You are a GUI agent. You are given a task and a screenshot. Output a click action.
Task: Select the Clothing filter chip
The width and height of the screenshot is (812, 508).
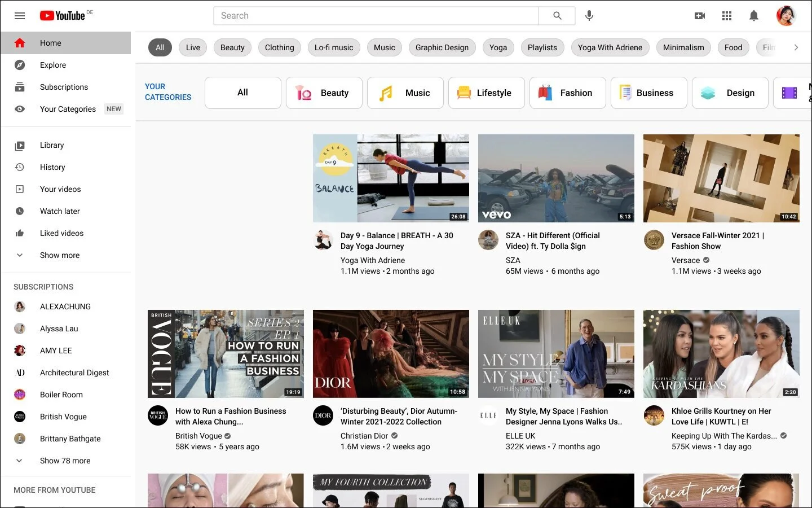point(280,47)
